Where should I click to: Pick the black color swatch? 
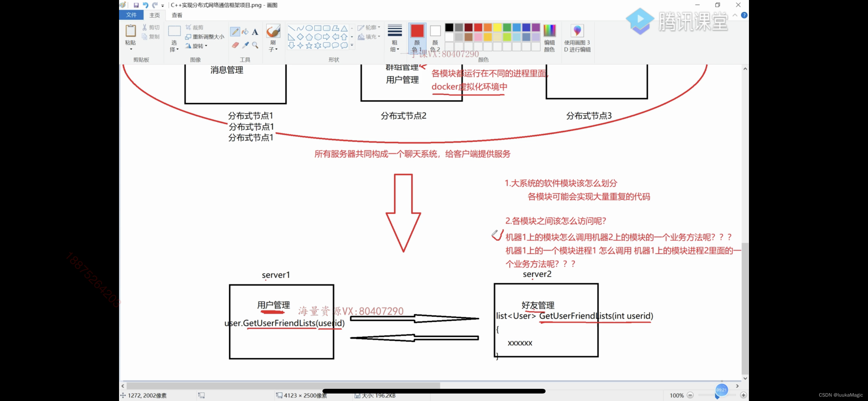click(449, 27)
